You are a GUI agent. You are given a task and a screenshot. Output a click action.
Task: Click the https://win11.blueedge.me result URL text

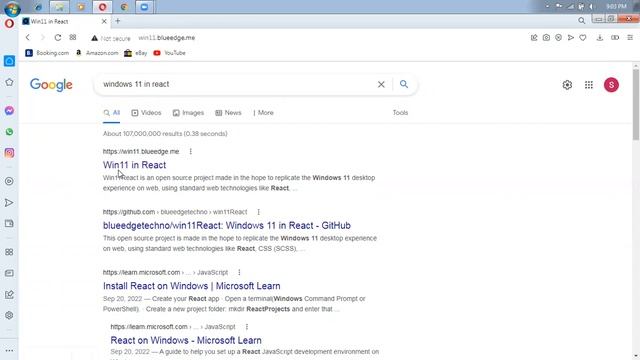141,151
